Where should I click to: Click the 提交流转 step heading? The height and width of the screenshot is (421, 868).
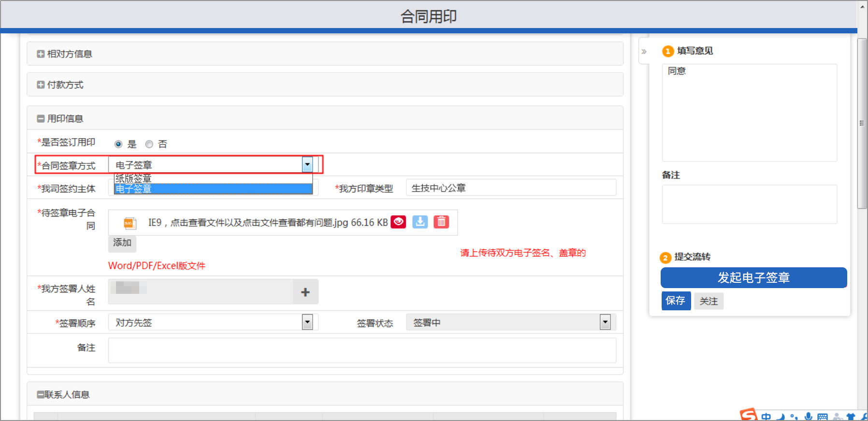[692, 257]
